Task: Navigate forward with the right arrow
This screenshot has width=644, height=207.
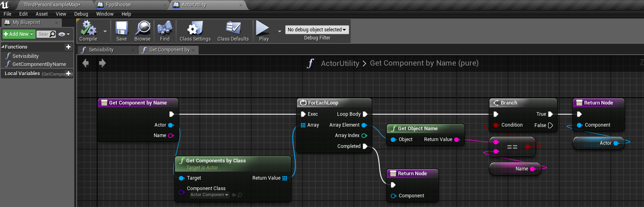Action: pos(102,63)
